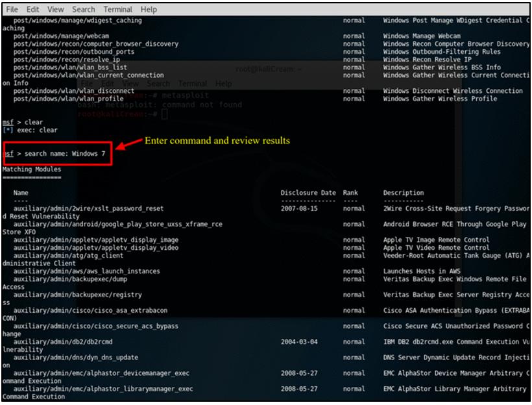
Task: Open the Search menu
Action: coord(83,10)
